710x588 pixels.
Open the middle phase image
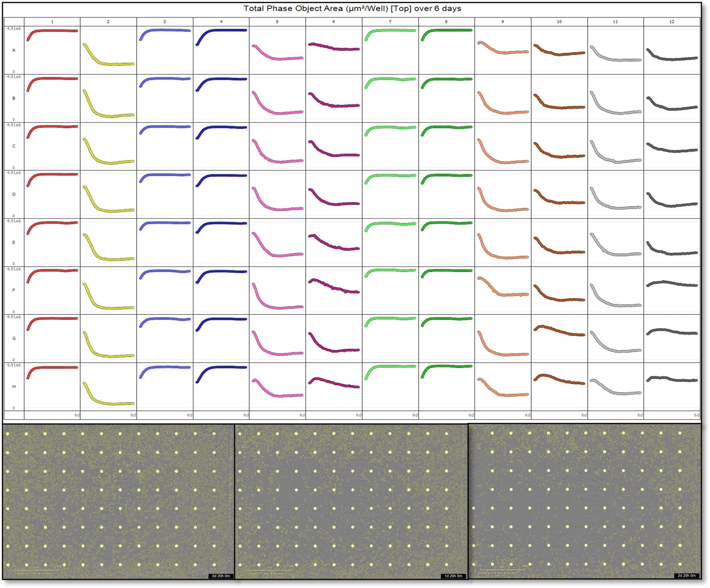click(x=351, y=502)
